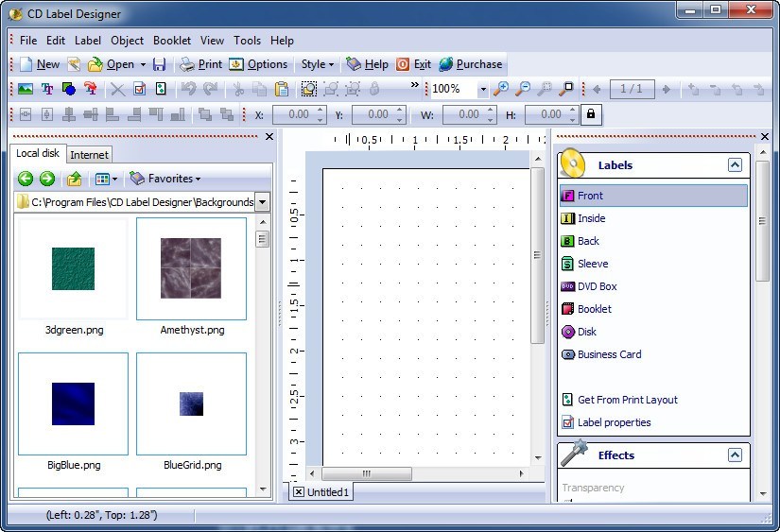This screenshot has height=532, width=780.
Task: Click the zoom in magnifier
Action: [500, 89]
